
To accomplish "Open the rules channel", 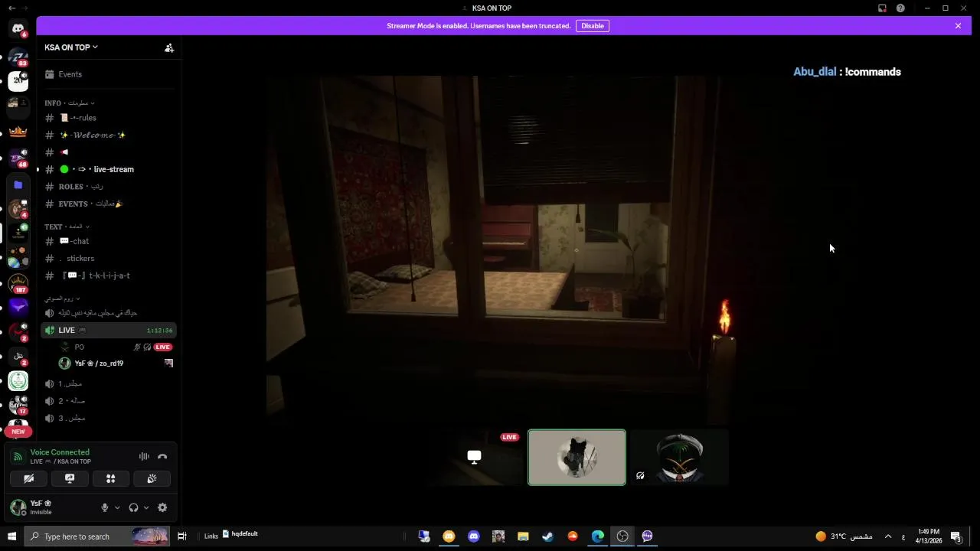I will click(109, 118).
